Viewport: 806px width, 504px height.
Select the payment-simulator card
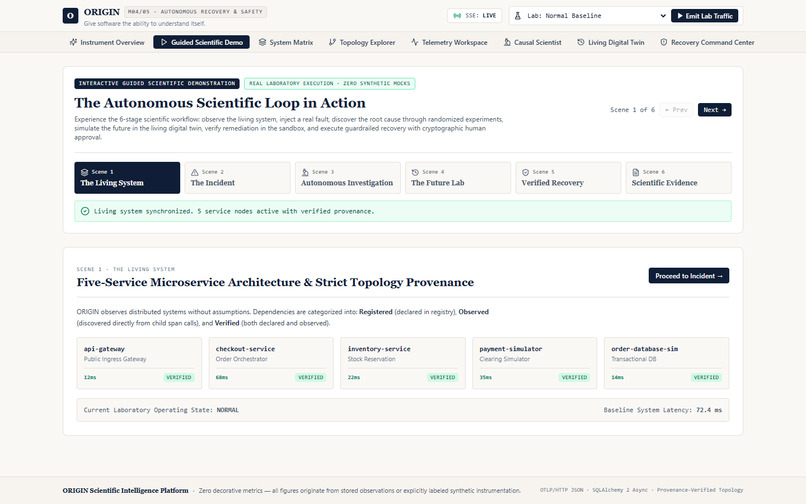click(535, 363)
